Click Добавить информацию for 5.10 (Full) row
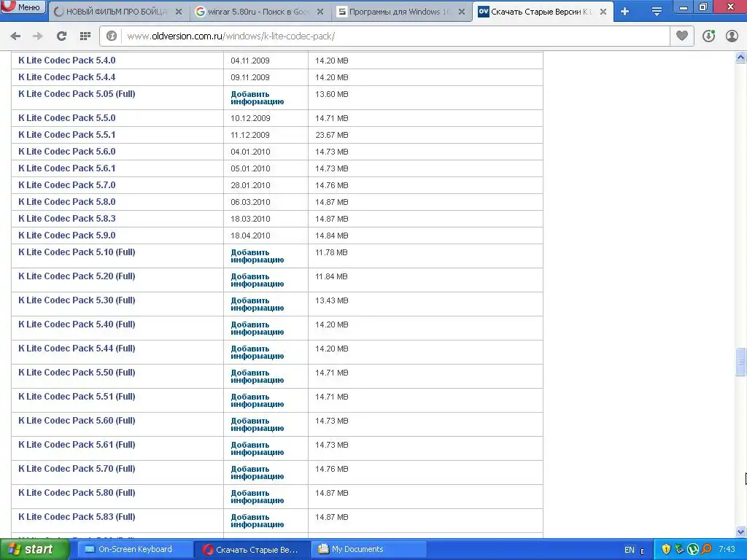Viewport: 747px width, 560px height. coord(258,256)
